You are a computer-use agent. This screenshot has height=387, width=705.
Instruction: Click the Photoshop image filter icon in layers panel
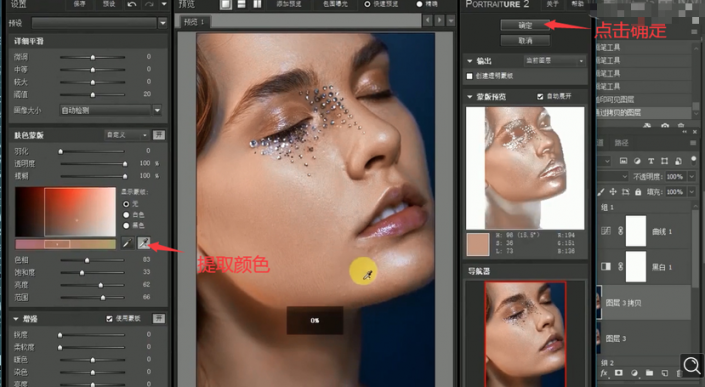pos(623,160)
